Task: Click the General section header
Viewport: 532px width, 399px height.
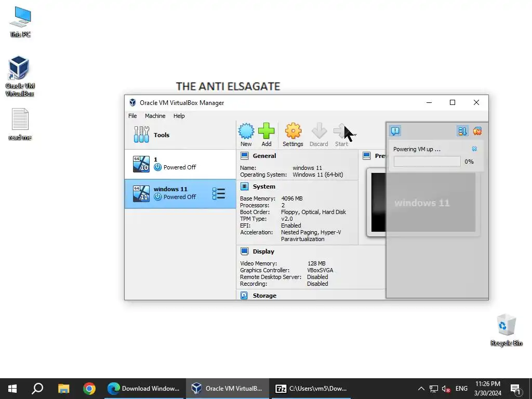Action: click(x=264, y=156)
